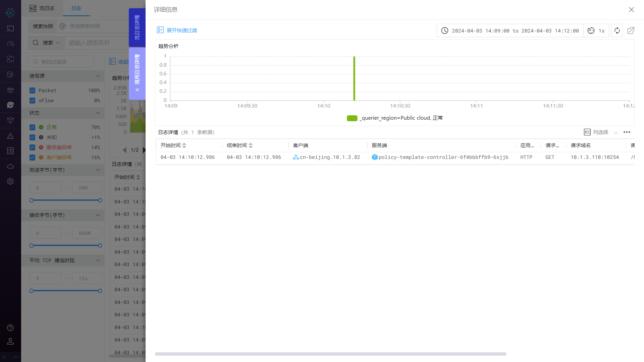Toggle the 服务端异常 status checkbox

[32, 147]
